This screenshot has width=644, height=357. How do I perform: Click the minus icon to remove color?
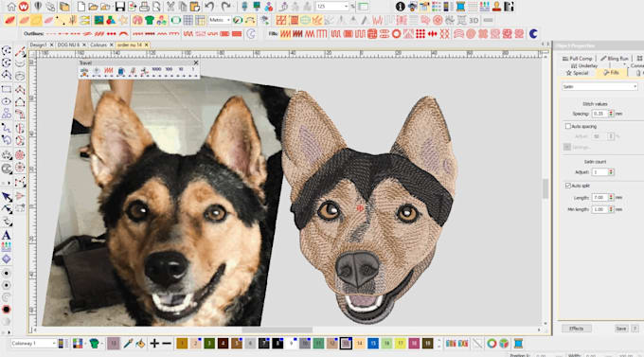[x=167, y=343]
